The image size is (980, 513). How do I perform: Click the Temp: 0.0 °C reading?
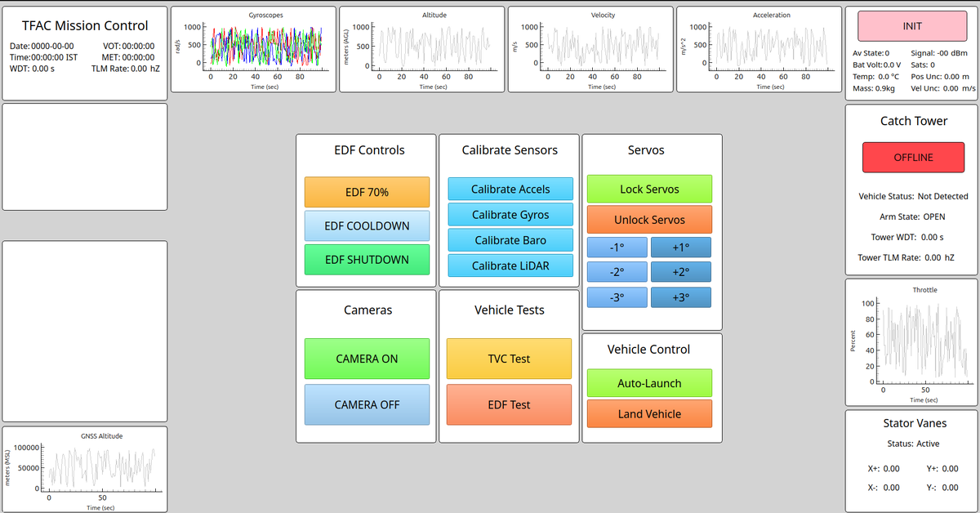point(875,76)
